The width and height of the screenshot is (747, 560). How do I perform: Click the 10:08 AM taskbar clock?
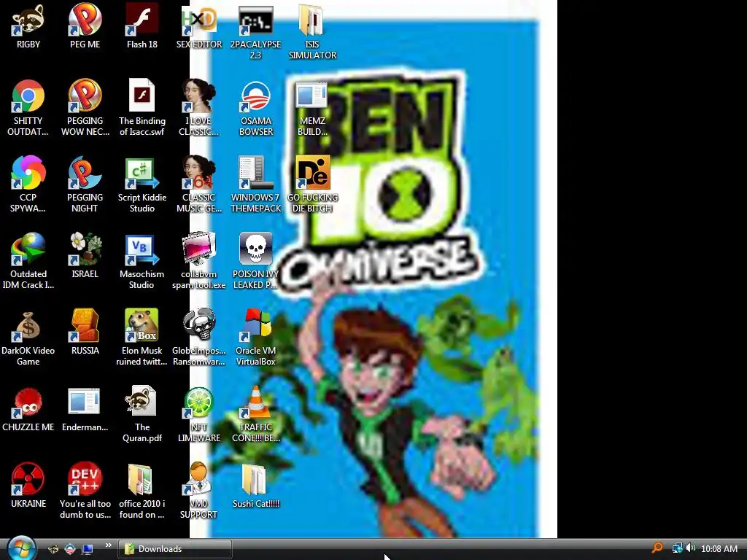(x=719, y=548)
